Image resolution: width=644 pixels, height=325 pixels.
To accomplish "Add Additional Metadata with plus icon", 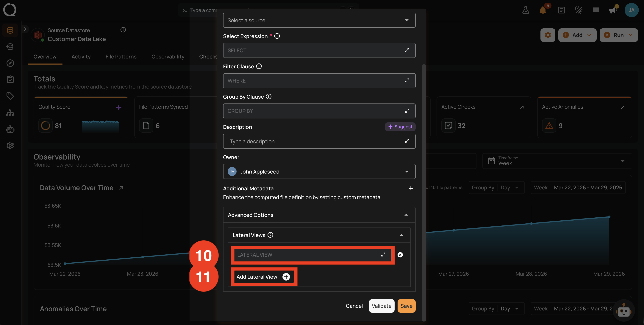I will [410, 188].
